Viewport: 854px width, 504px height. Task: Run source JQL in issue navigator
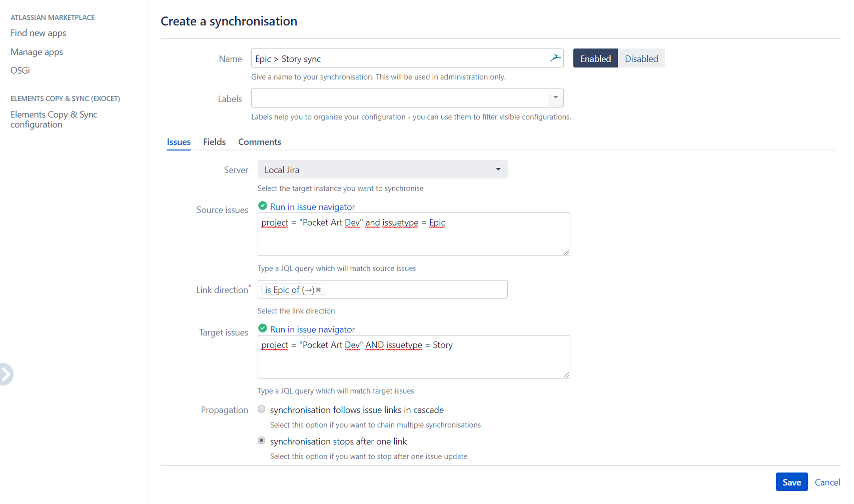point(312,207)
